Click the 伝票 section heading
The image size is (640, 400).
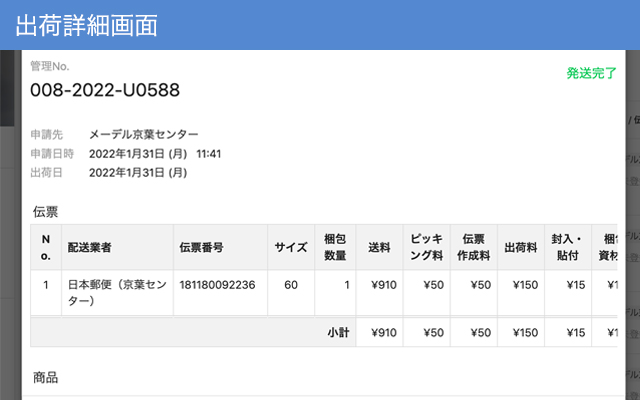(x=45, y=211)
